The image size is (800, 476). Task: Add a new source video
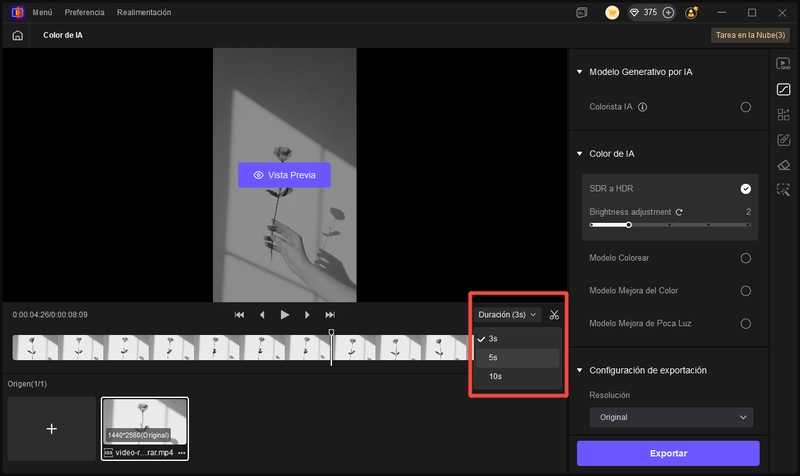[x=52, y=429]
